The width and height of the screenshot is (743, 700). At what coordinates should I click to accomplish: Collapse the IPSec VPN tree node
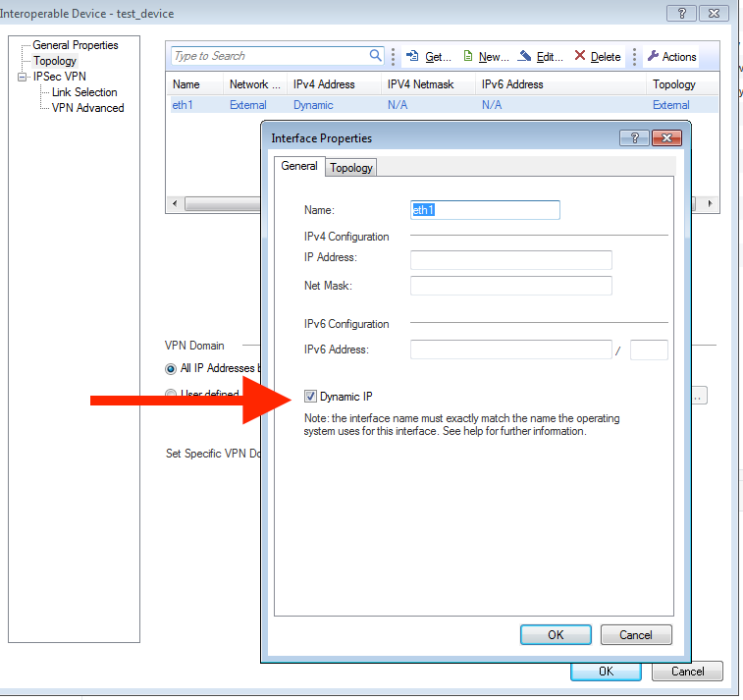pyautogui.click(x=23, y=77)
